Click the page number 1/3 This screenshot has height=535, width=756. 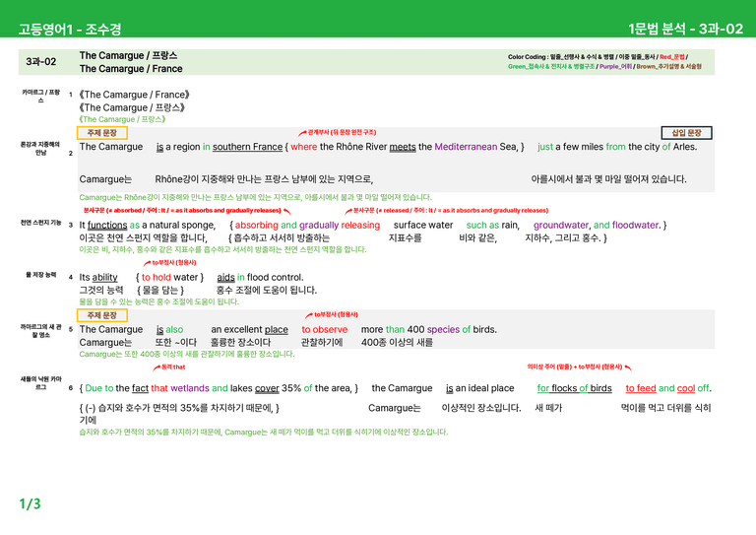click(30, 504)
